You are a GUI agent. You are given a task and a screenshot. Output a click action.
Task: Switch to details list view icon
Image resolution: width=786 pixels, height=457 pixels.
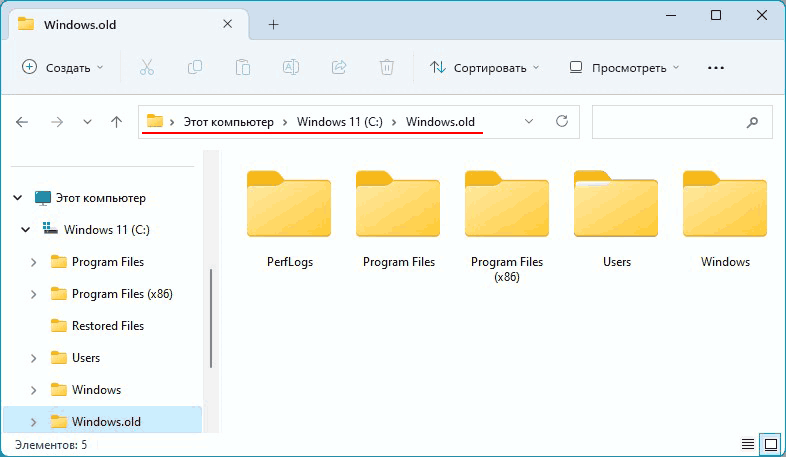coord(748,444)
